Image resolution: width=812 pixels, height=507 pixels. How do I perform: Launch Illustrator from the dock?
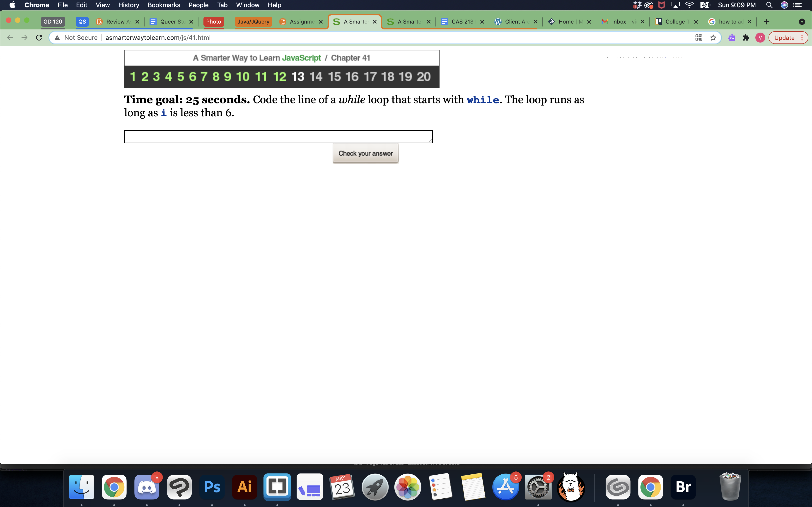[244, 487]
